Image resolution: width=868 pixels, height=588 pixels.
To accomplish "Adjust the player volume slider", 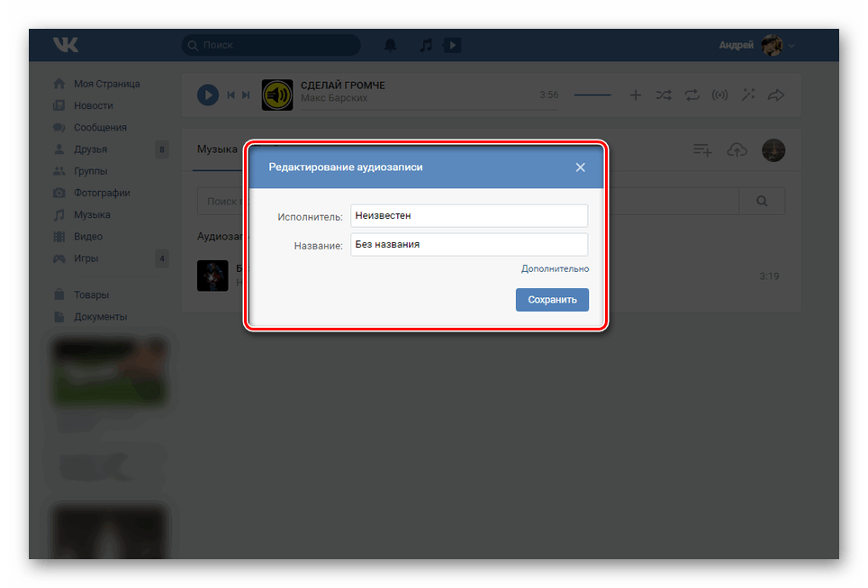I will coord(592,95).
